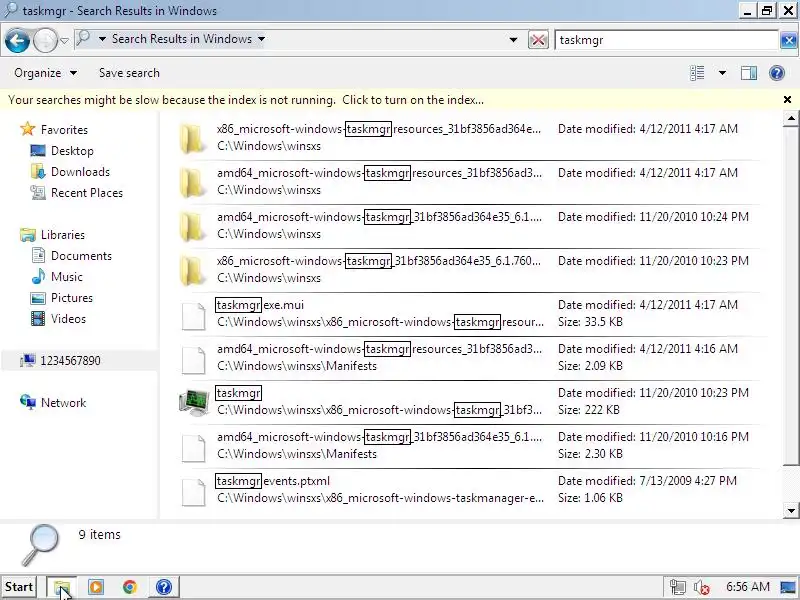Image resolution: width=800 pixels, height=600 pixels.
Task: Open the Start menu
Action: click(x=19, y=587)
